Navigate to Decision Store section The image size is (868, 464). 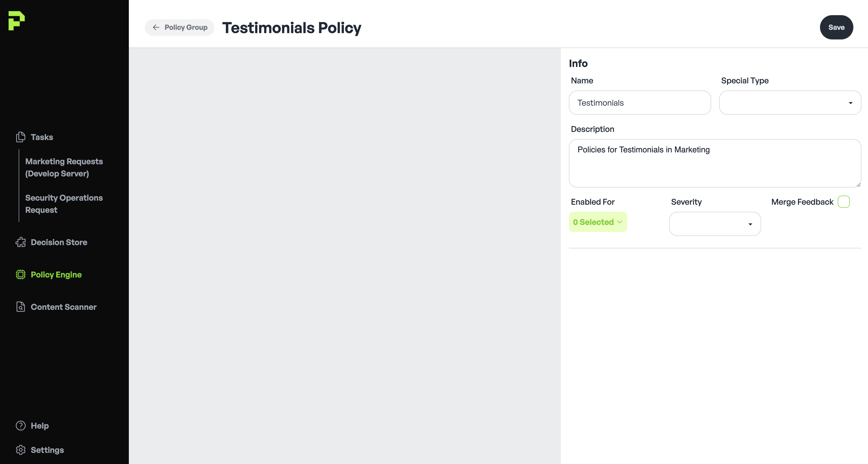(59, 242)
